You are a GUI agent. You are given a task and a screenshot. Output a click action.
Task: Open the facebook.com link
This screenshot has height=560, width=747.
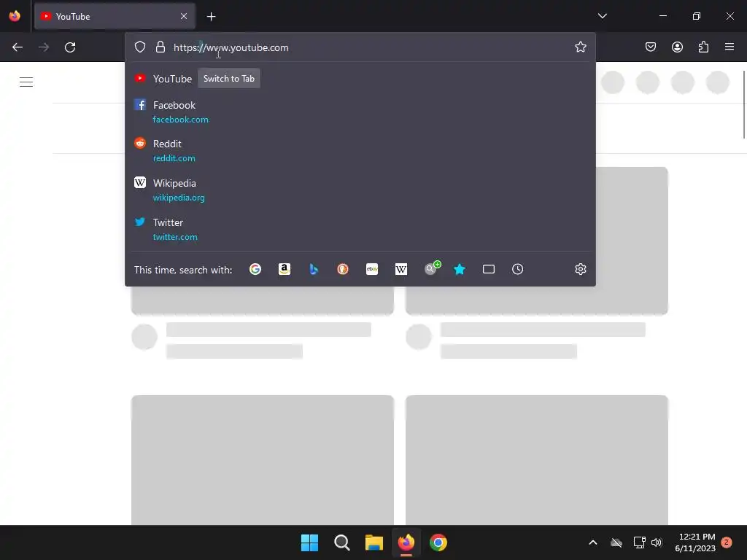point(181,120)
